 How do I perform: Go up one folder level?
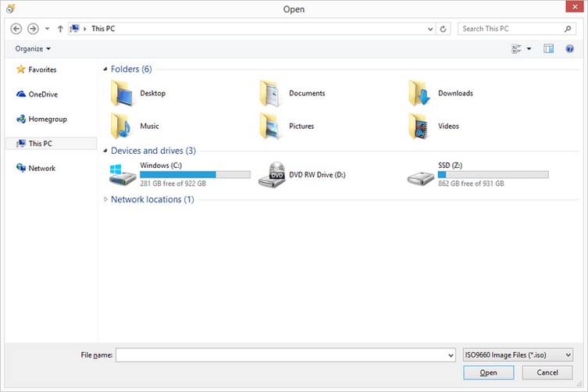pos(60,29)
